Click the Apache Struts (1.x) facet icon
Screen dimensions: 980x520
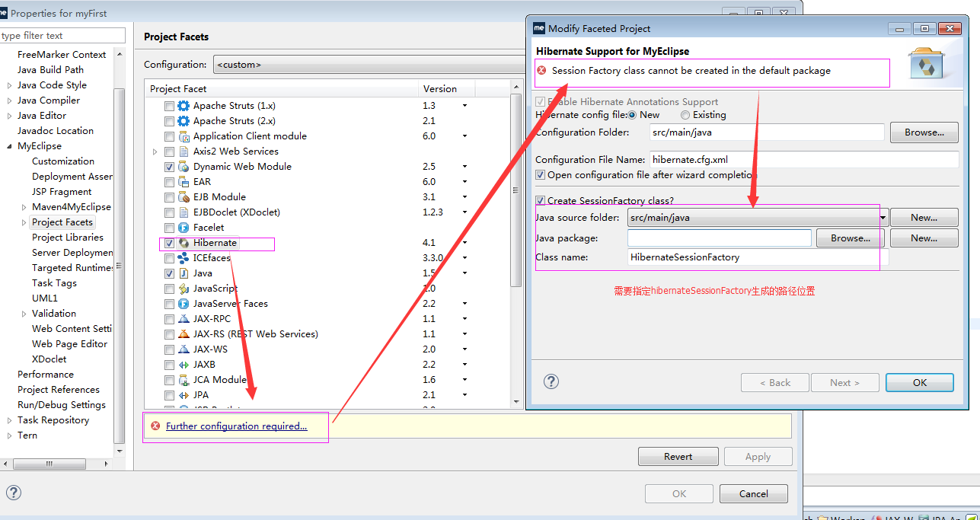click(184, 106)
